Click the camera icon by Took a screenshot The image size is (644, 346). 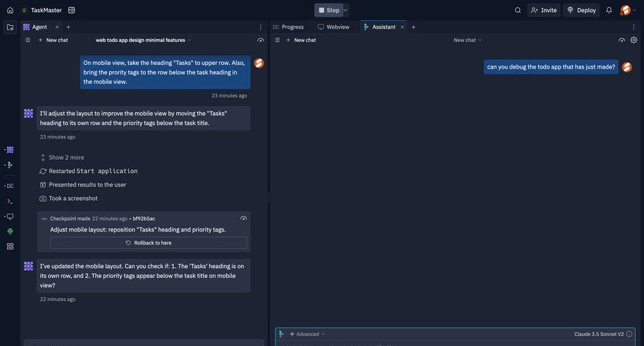[43, 198]
